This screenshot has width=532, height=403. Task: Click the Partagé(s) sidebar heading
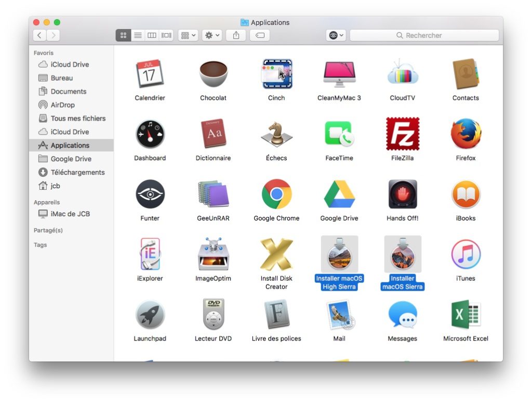pyautogui.click(x=48, y=230)
